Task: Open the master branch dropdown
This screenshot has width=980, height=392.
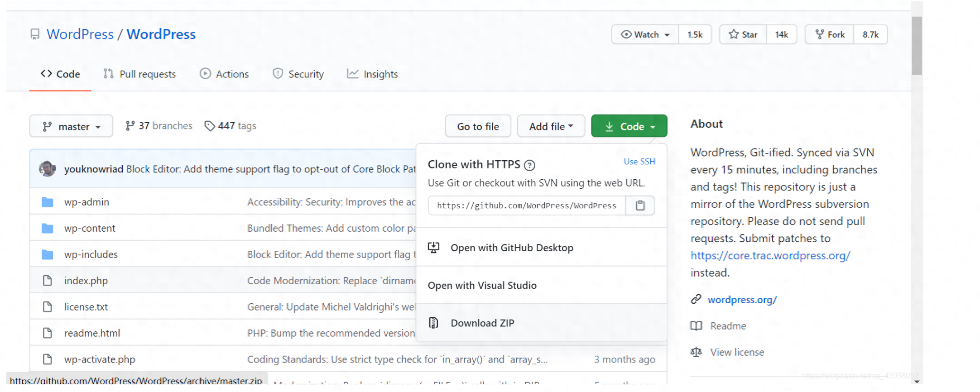Action: pos(71,126)
